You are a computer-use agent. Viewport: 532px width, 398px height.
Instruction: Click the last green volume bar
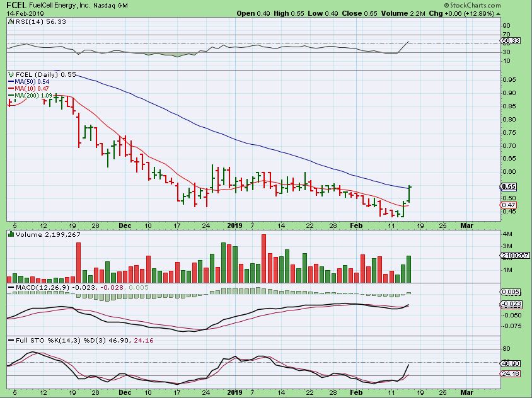click(408, 270)
